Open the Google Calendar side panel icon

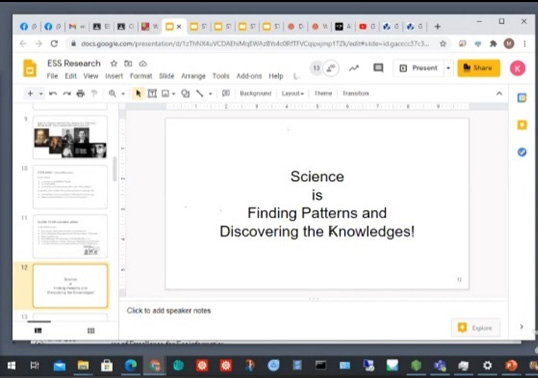click(522, 98)
